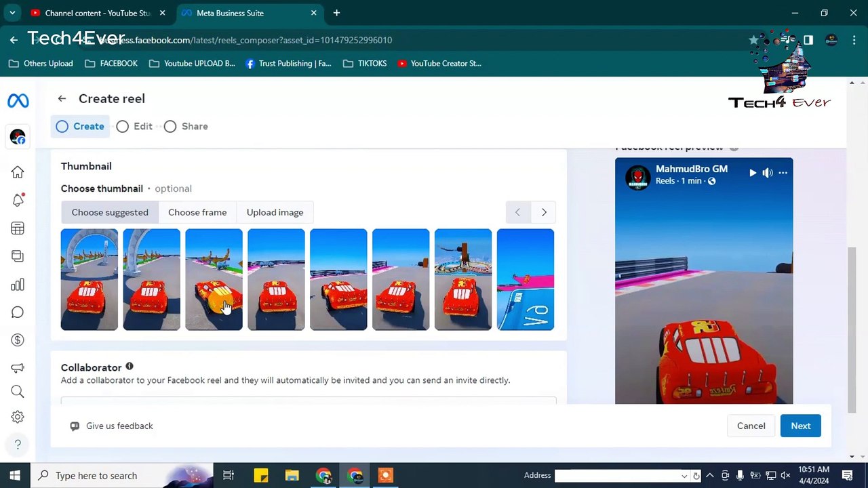868x488 pixels.
Task: Select the first suggested thumbnail
Action: 90,280
